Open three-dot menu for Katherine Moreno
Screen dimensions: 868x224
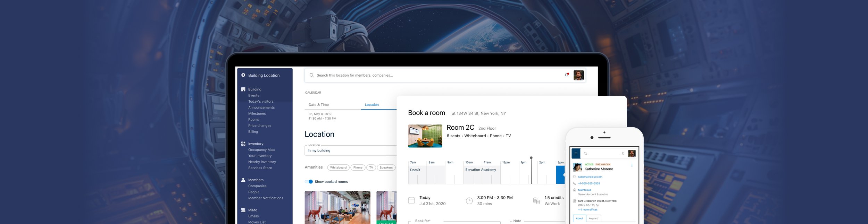(x=632, y=165)
